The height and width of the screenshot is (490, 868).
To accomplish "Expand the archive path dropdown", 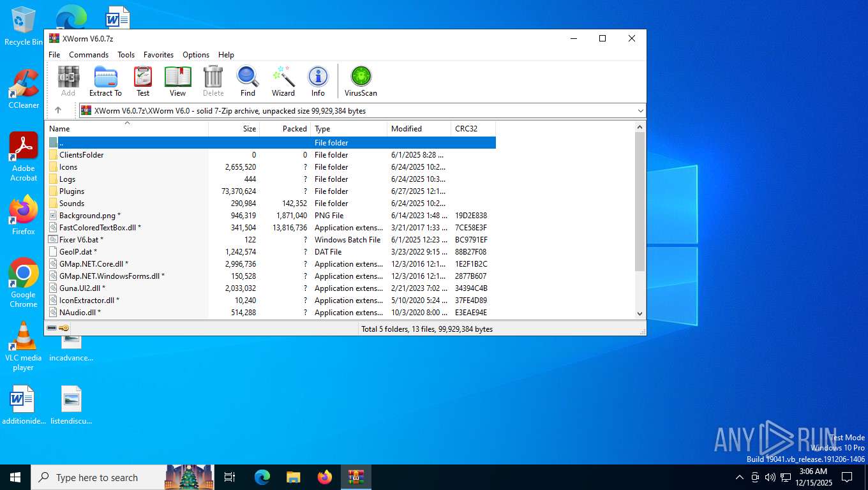I will point(640,110).
